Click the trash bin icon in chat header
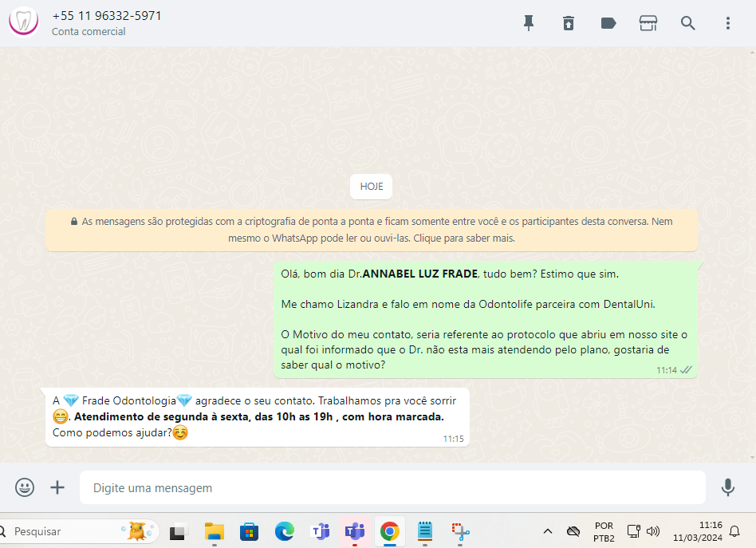This screenshot has height=548, width=756. pos(568,23)
